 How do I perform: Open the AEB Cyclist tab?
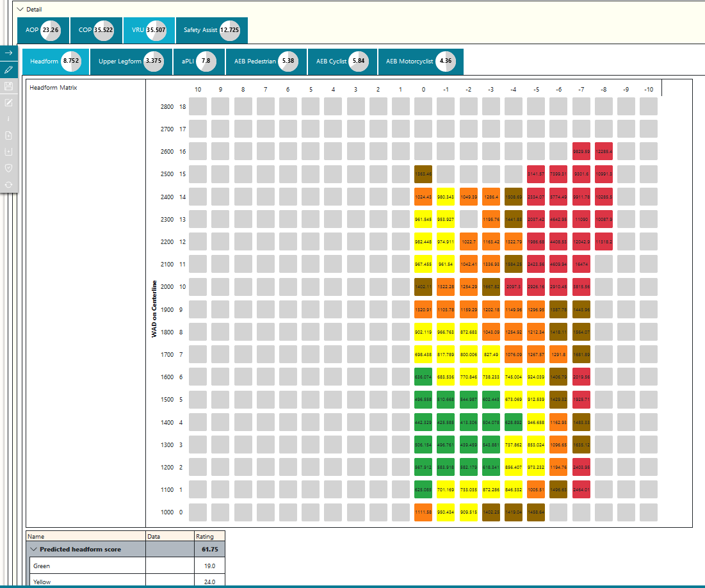342,61
